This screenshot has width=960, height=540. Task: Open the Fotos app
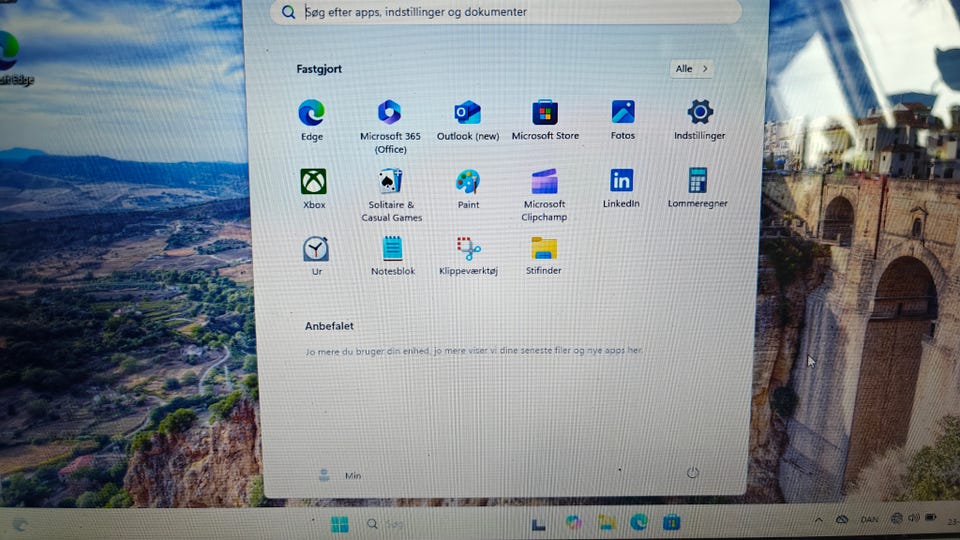[623, 120]
